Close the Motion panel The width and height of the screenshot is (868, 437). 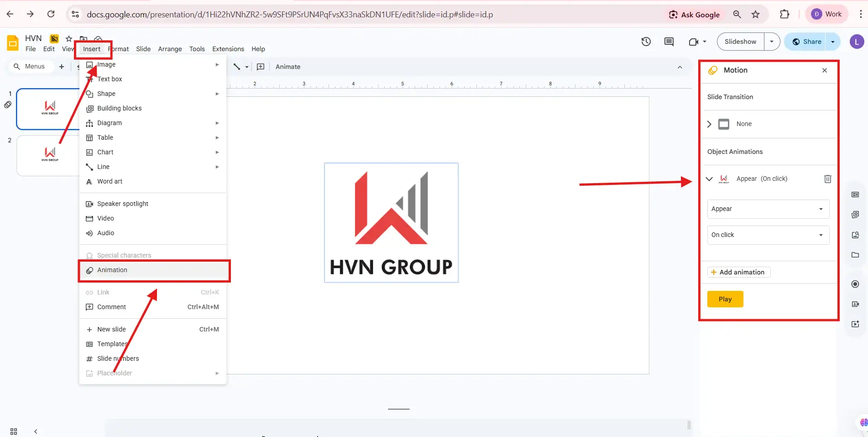(824, 70)
